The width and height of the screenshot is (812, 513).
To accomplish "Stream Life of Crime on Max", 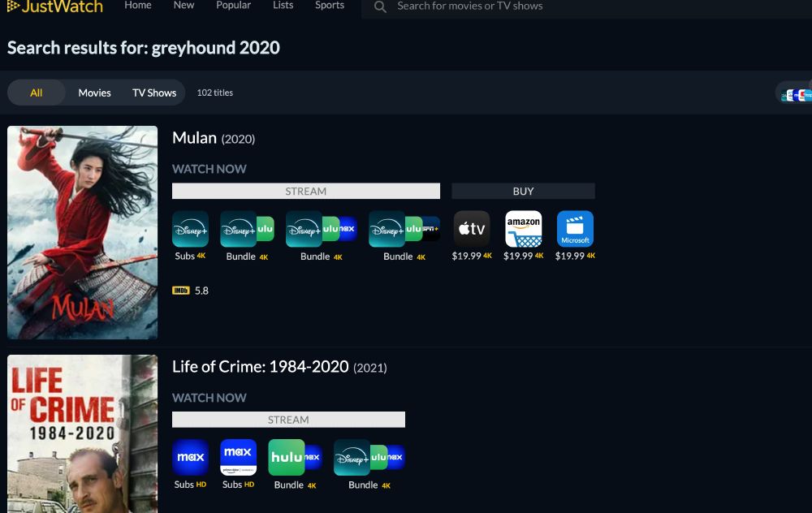I will (191, 457).
